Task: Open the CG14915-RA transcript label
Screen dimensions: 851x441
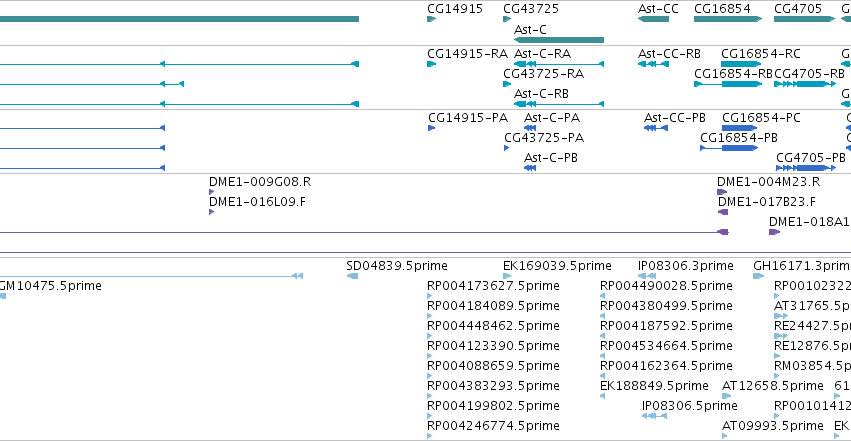Action: click(x=467, y=54)
